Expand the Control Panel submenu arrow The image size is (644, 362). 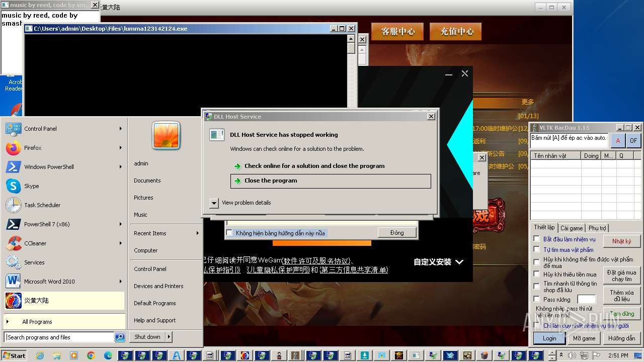121,129
